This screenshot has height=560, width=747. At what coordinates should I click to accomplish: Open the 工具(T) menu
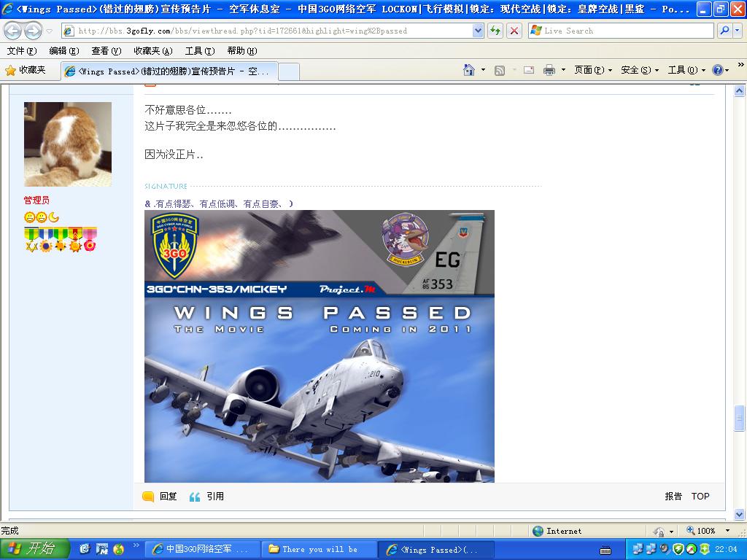tap(200, 51)
